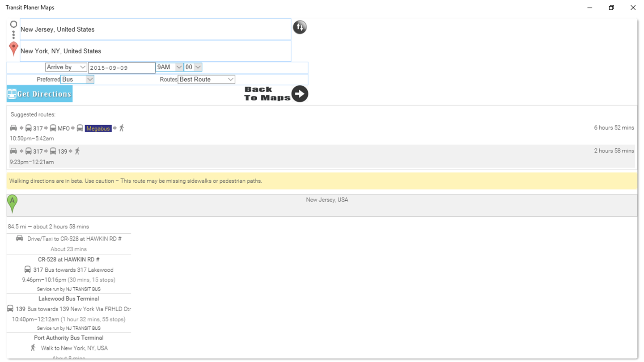This screenshot has height=362, width=644.
Task: Click the 84.5 mi summary line
Action: coord(48,227)
